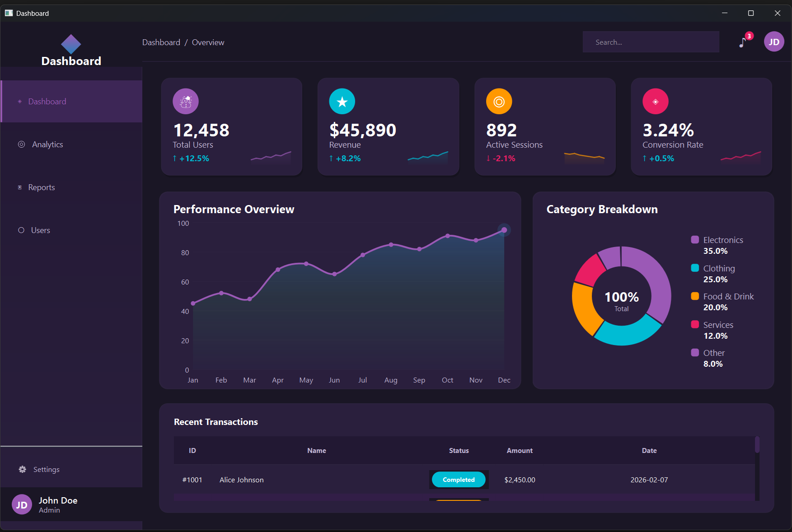The image size is (792, 532).
Task: Click the icon on the Total Users card
Action: point(185,101)
